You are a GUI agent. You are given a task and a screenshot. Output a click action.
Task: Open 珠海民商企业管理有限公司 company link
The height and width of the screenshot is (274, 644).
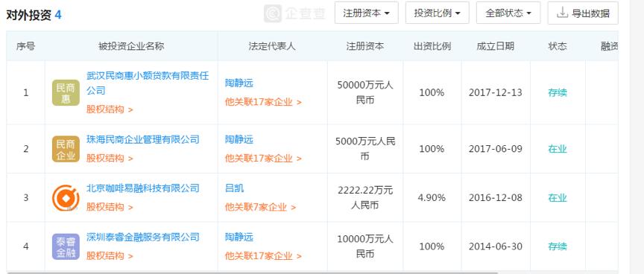pyautogui.click(x=143, y=139)
